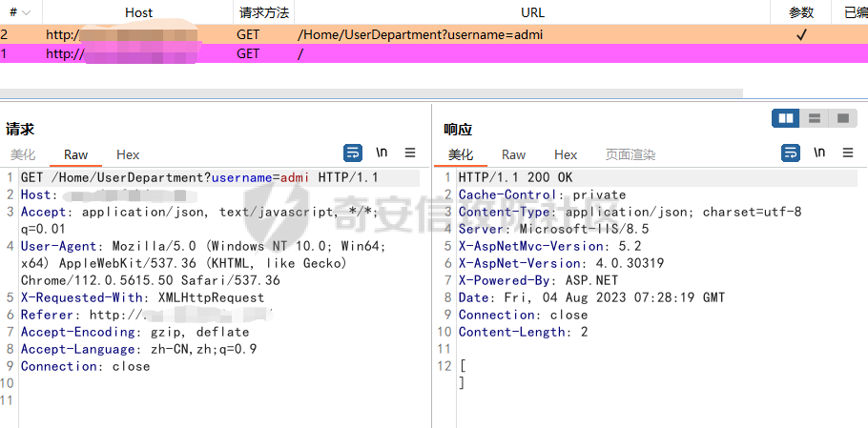The width and height of the screenshot is (868, 428).
Task: Switch to side-by-side layout view
Action: (786, 118)
